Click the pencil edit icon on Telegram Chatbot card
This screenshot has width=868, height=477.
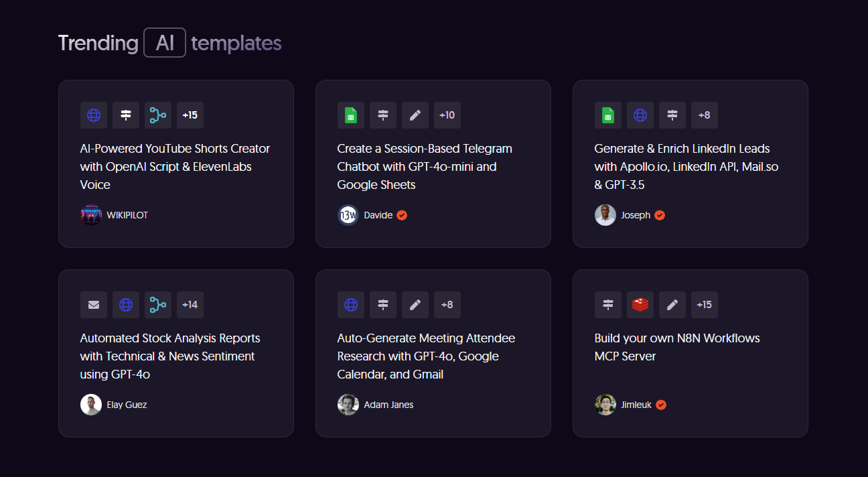click(415, 115)
